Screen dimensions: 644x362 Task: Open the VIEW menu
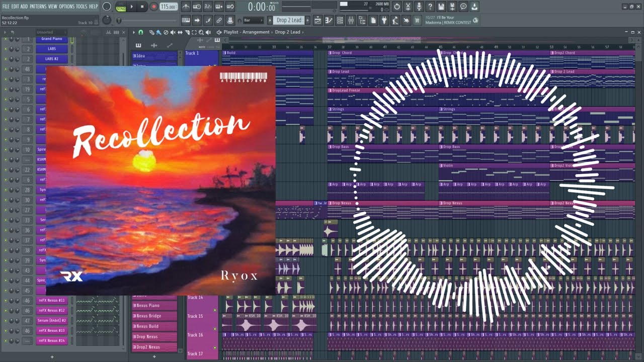pos(53,6)
